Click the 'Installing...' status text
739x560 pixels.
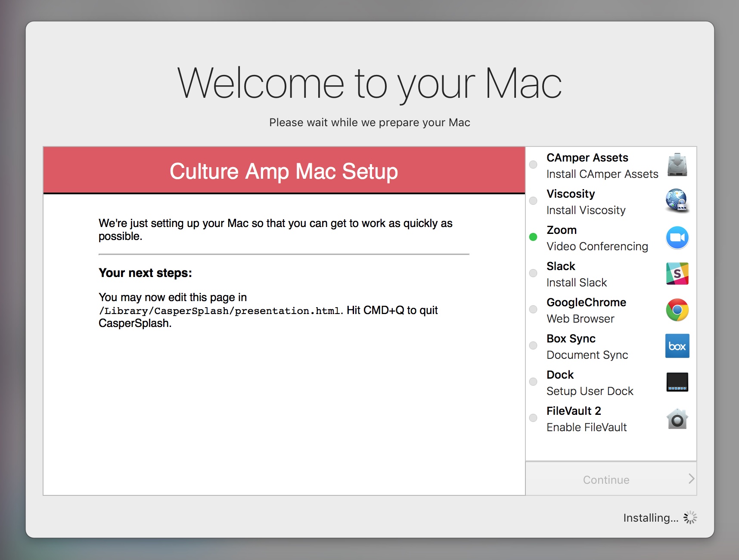coord(651,518)
